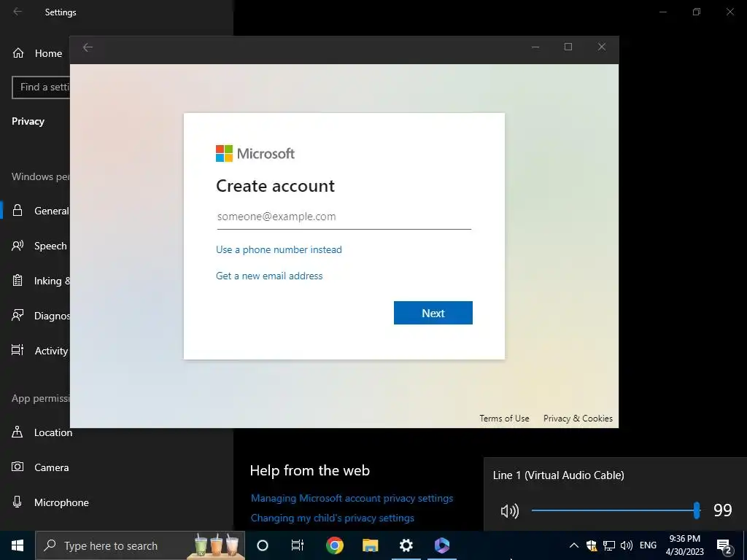Click Line 1 volume slider thumb
Viewport: 747px width, 560px height.
point(697,510)
